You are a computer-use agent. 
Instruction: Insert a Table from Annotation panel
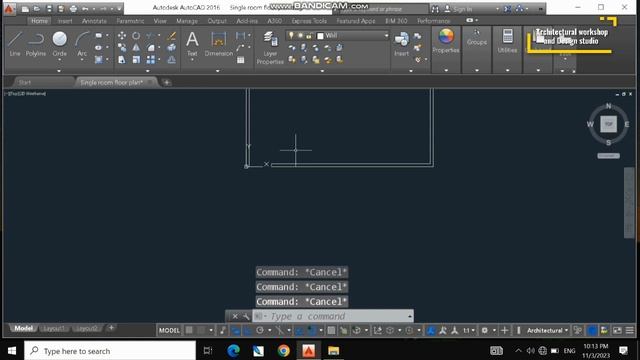(241, 60)
